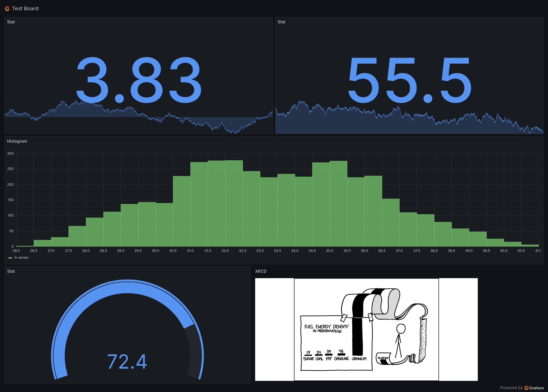Click the blue gauge arc
Image resolution: width=548 pixels, height=392 pixels.
coord(127,286)
